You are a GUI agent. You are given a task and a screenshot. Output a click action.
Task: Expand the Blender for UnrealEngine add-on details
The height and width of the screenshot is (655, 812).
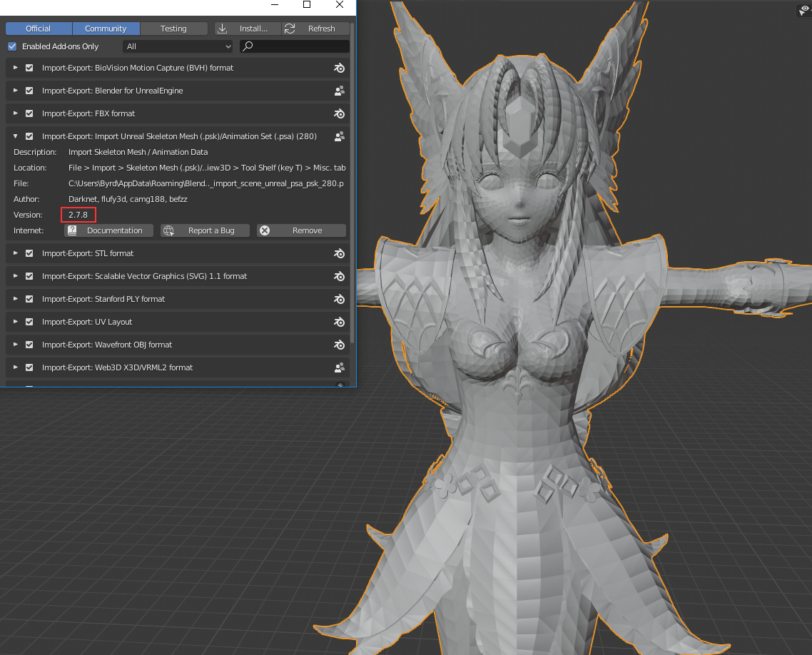16,91
